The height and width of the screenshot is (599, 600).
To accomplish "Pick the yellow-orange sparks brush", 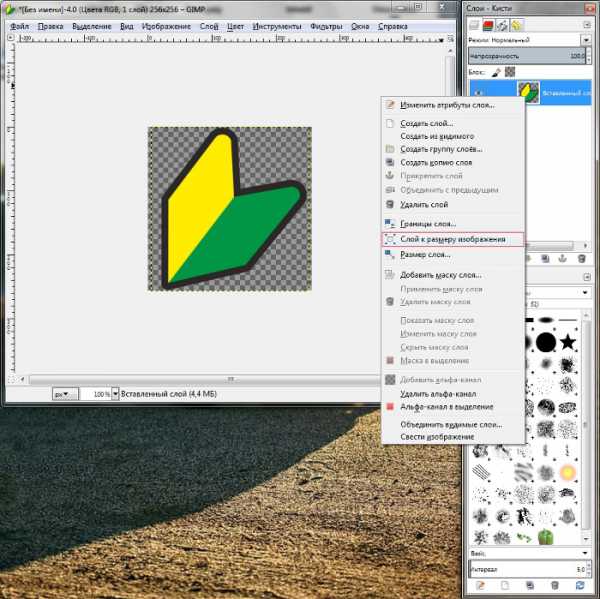I will [x=568, y=473].
